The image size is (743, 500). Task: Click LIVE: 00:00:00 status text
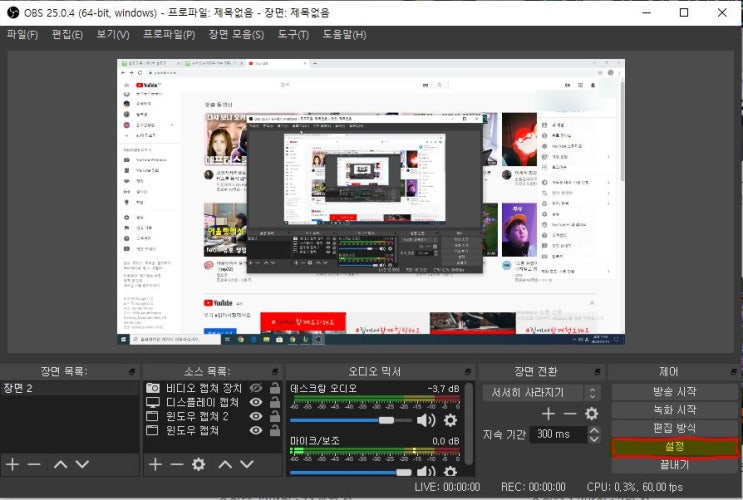pos(447,487)
